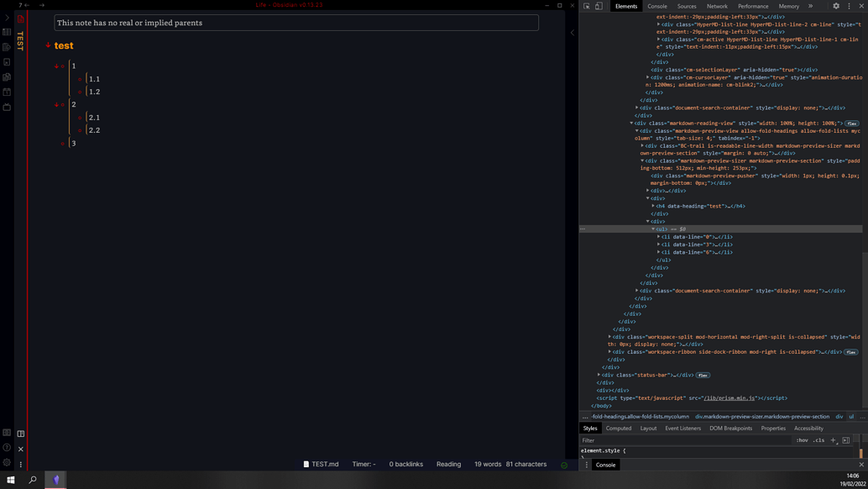Select the inspect element tool in DevTools
868x489 pixels.
(588, 6)
